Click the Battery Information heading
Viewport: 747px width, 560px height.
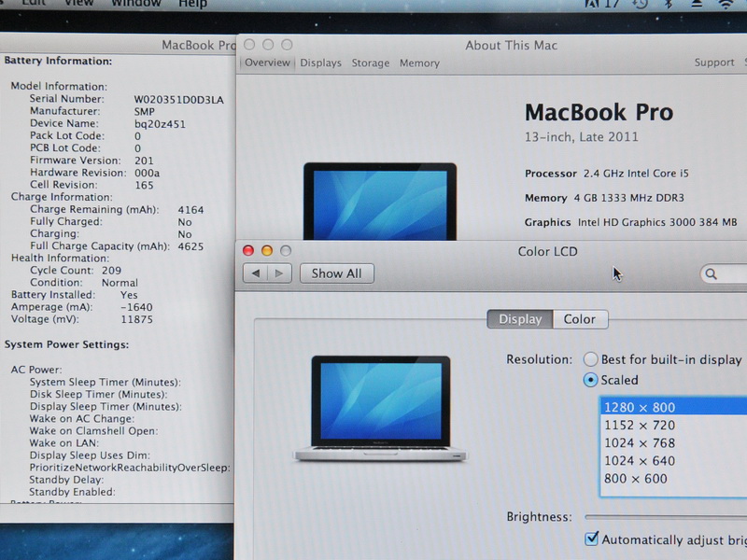(x=58, y=61)
